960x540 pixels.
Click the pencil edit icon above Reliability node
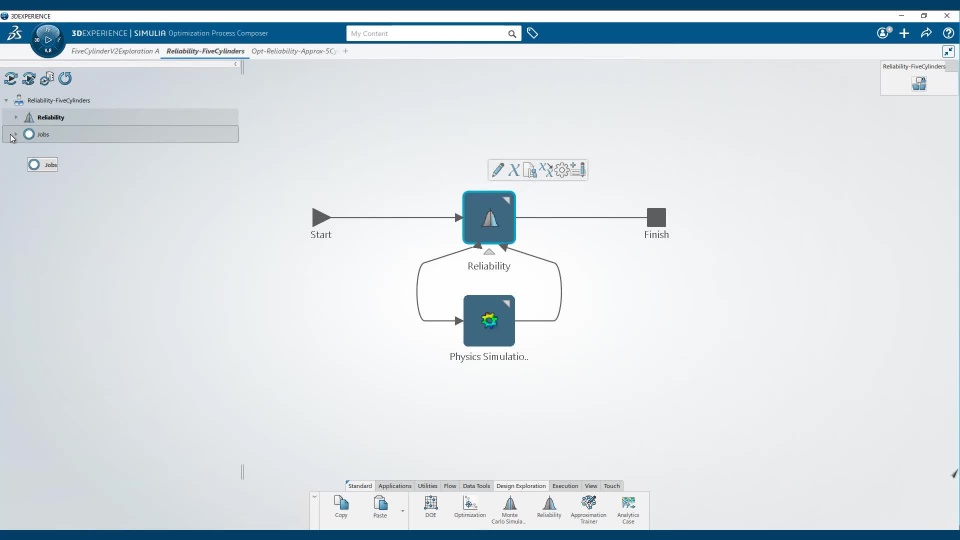pyautogui.click(x=498, y=170)
